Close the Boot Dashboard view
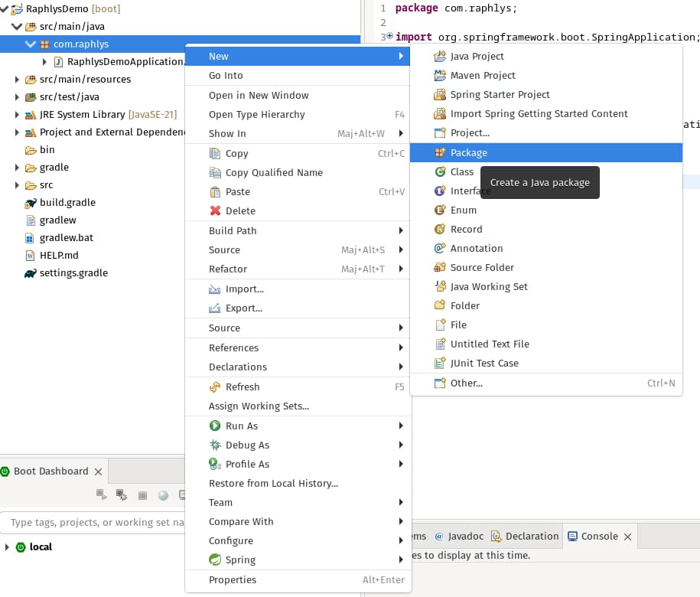The height and width of the screenshot is (597, 700). tap(98, 471)
